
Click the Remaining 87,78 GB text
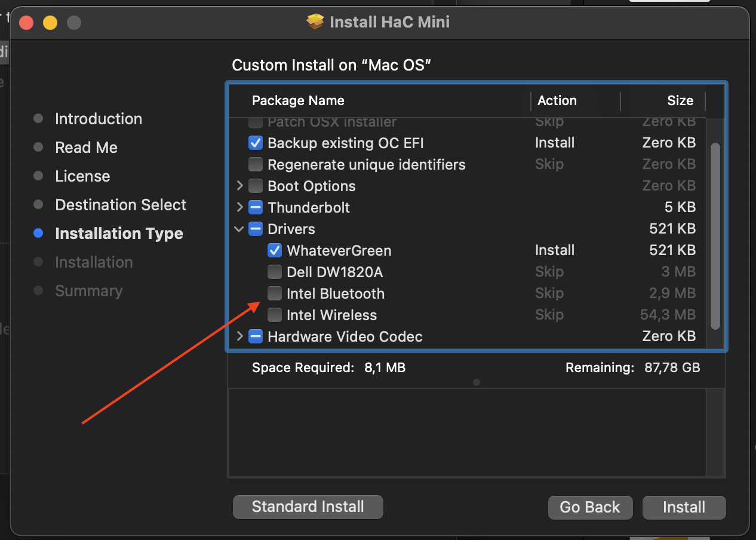click(633, 367)
